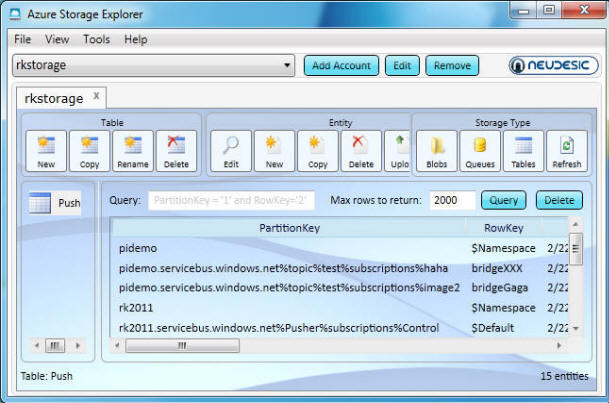Minimize the Azure Storage Explorer window
609x403 pixels.
click(x=523, y=10)
